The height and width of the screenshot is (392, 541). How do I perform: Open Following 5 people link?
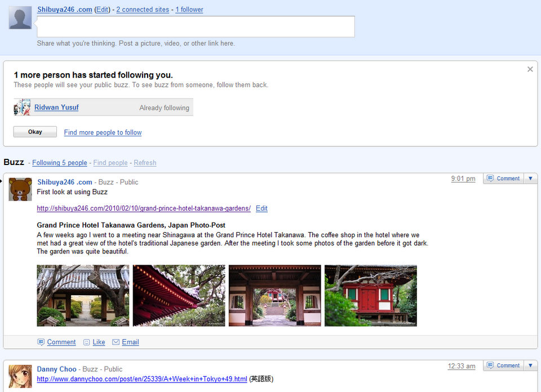60,163
